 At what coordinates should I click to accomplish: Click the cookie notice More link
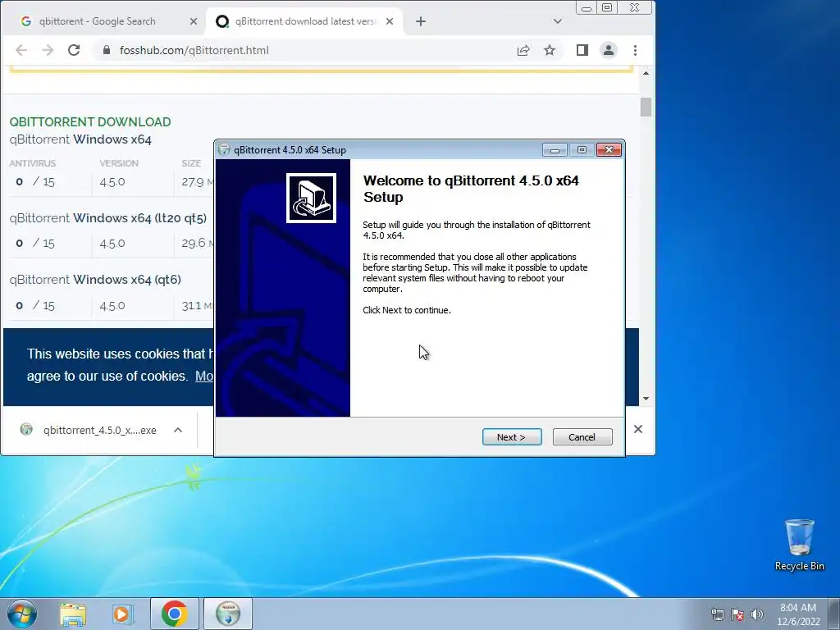click(204, 376)
